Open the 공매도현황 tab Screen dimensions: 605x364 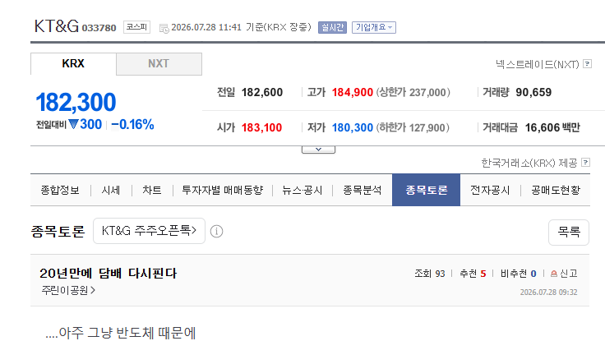point(556,190)
